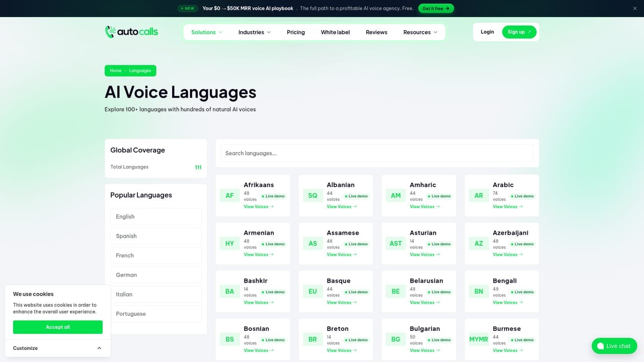Image resolution: width=644 pixels, height=362 pixels.
Task: Click the BE Belarusian language badge
Action: [395, 291]
